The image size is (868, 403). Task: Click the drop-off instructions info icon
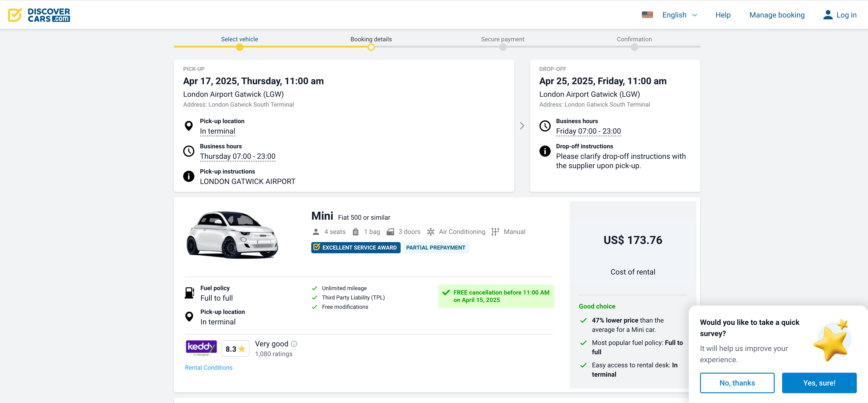tap(545, 151)
